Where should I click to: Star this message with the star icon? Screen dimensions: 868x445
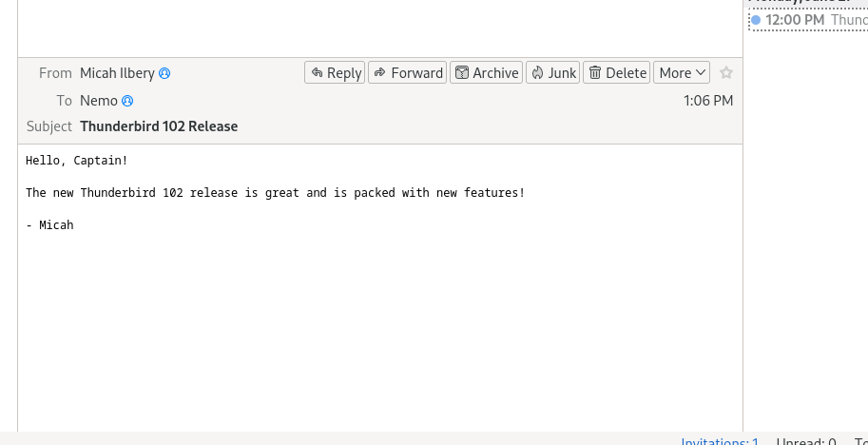tap(726, 72)
